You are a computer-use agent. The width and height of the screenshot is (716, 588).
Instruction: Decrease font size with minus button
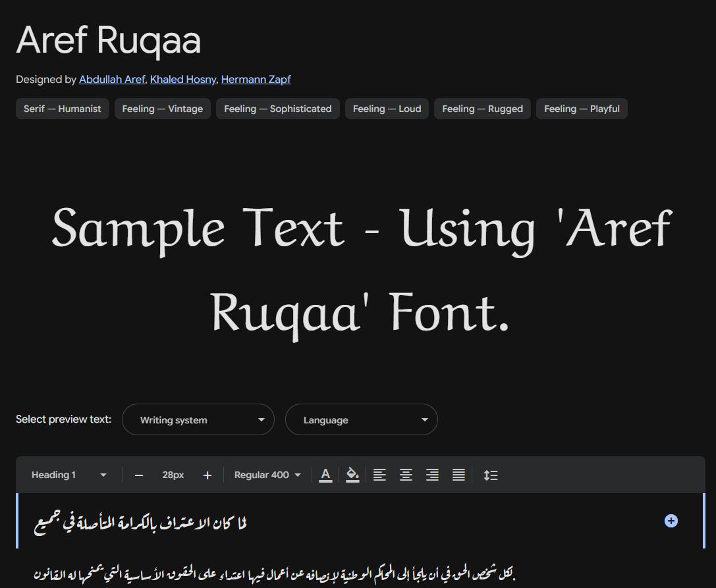click(139, 475)
